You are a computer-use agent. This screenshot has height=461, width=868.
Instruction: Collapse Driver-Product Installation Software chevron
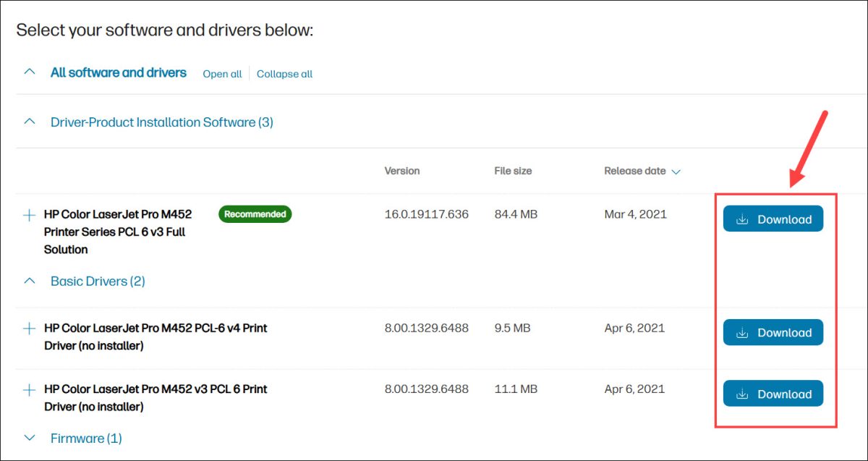30,122
